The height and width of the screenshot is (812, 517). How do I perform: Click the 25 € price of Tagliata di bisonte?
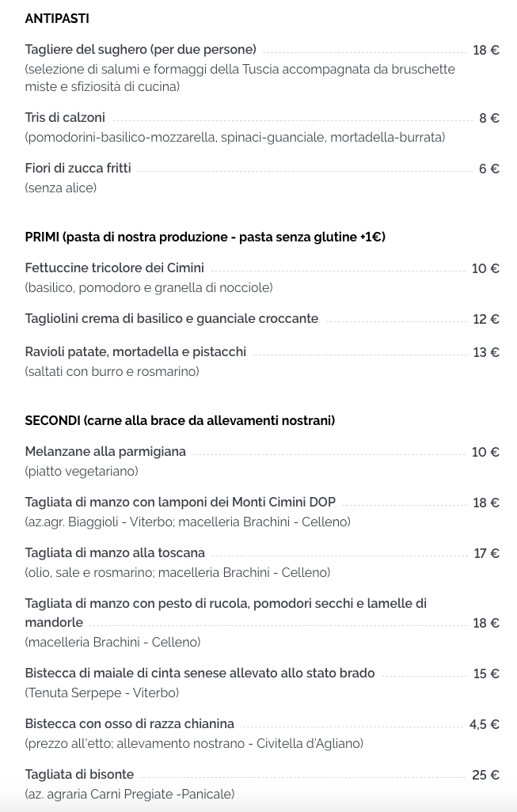pos(486,776)
